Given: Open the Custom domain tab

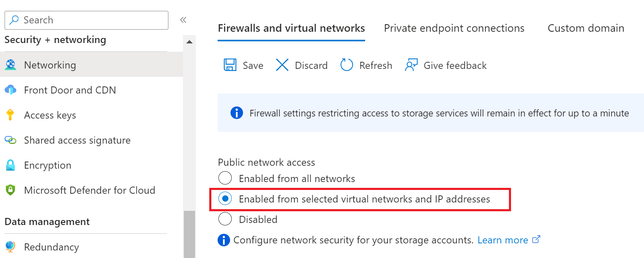Looking at the screenshot, I should [x=586, y=28].
